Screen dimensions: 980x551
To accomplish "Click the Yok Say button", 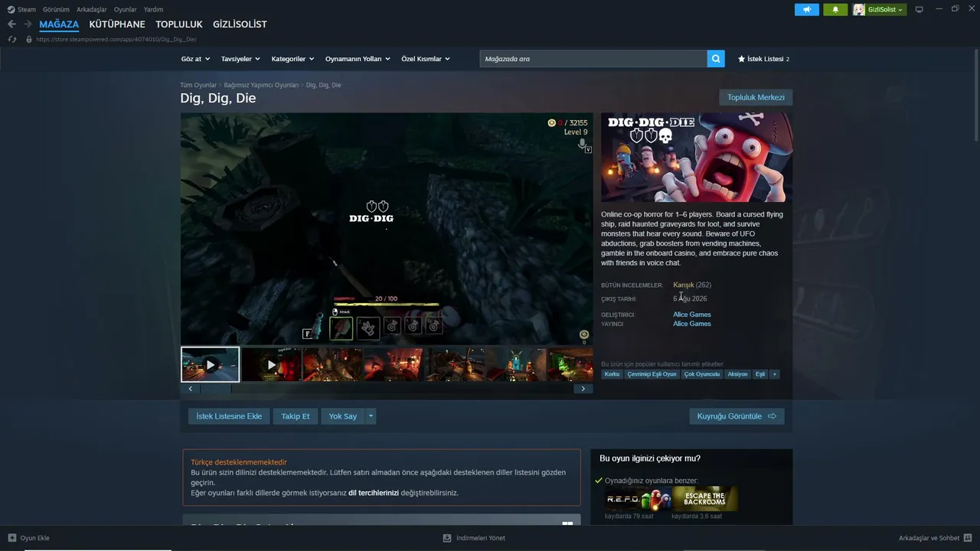I will tap(343, 416).
